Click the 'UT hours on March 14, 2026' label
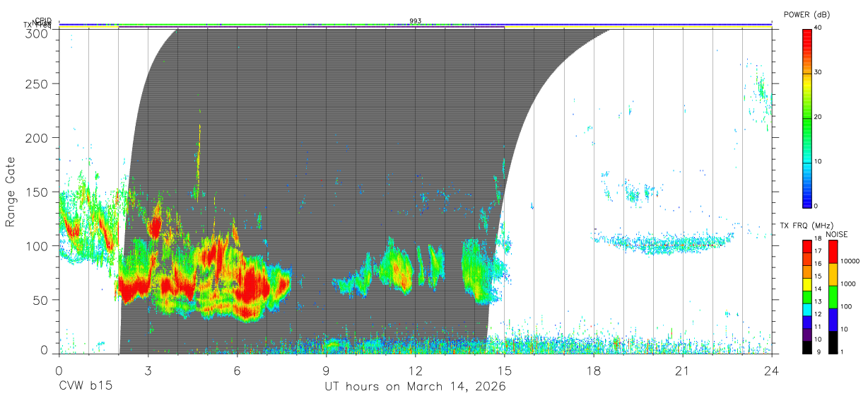Viewport: 868px width, 401px height. click(415, 386)
